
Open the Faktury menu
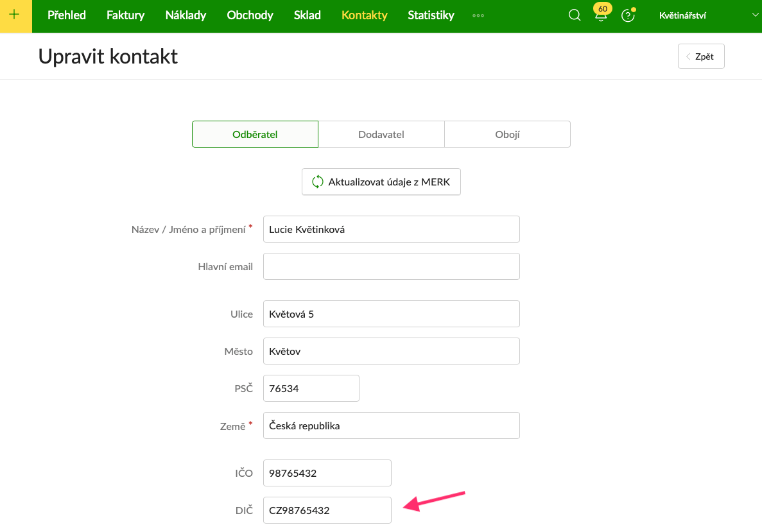(125, 15)
